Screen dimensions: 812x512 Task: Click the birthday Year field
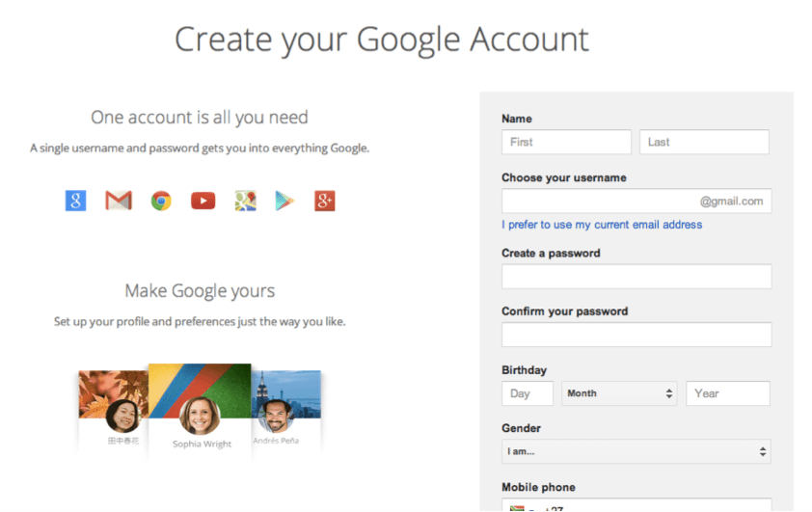pos(728,393)
